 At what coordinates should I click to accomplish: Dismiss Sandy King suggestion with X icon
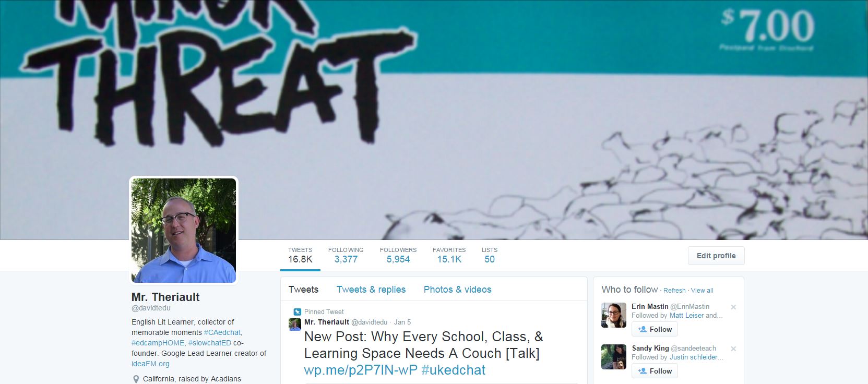pyautogui.click(x=733, y=349)
